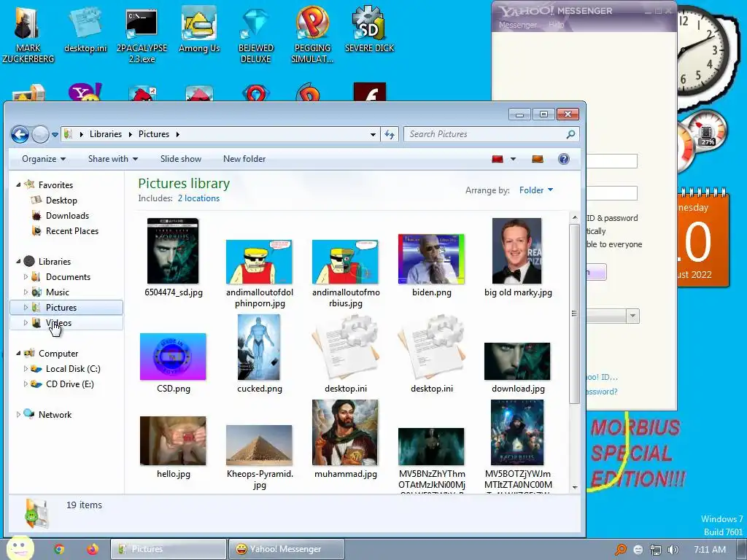Select the cucked.png thumbnail
This screenshot has height=560, width=747.
pos(259,347)
